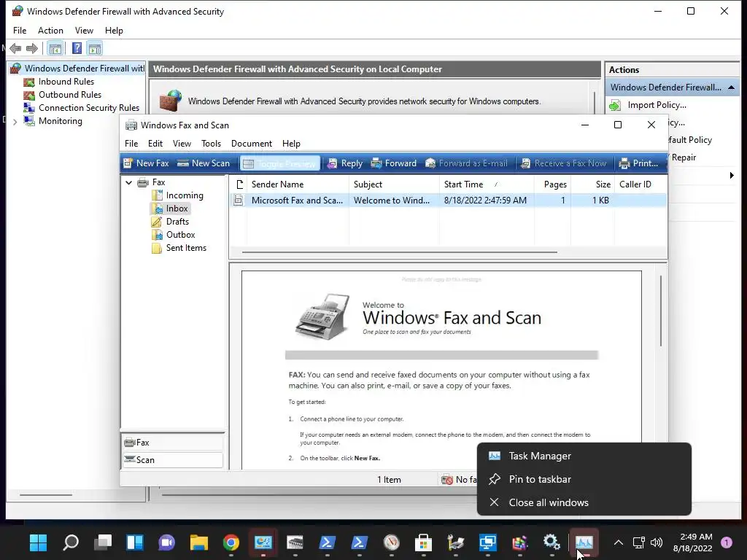Launch Google Chrome from taskbar
The height and width of the screenshot is (560, 747).
(x=231, y=542)
